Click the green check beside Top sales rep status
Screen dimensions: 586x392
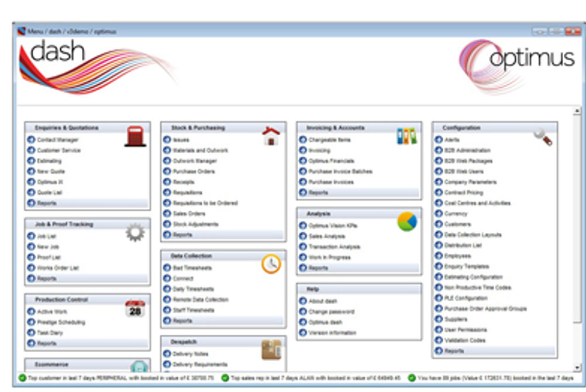225,378
